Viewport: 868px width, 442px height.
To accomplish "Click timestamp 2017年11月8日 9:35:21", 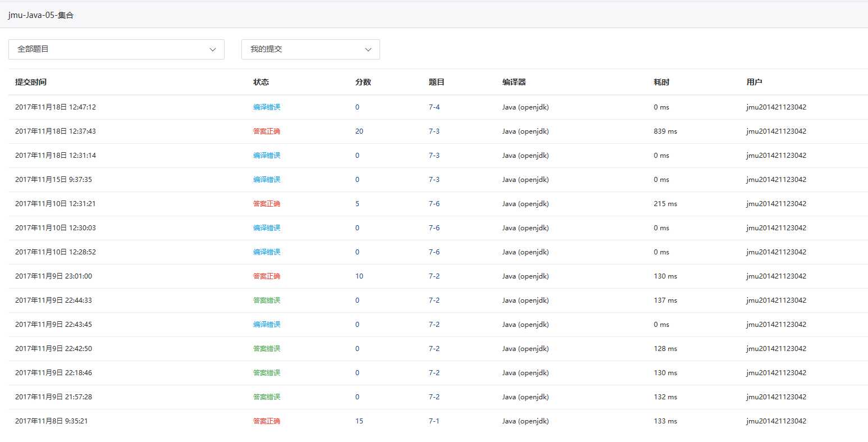I will 51,421.
